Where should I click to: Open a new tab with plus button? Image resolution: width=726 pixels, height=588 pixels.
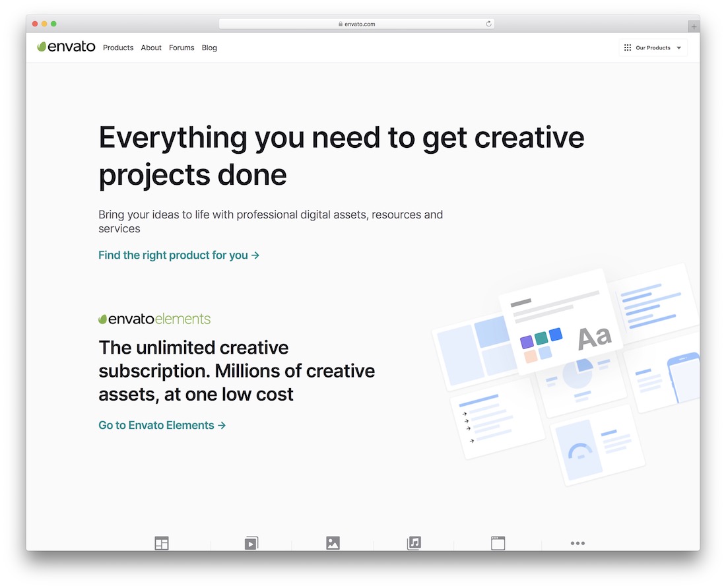tap(694, 26)
